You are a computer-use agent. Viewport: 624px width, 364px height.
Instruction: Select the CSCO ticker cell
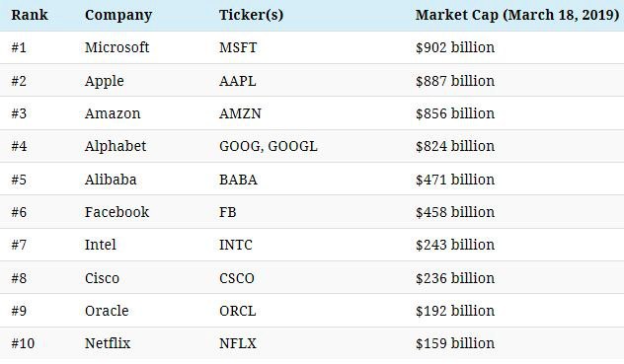[236, 278]
